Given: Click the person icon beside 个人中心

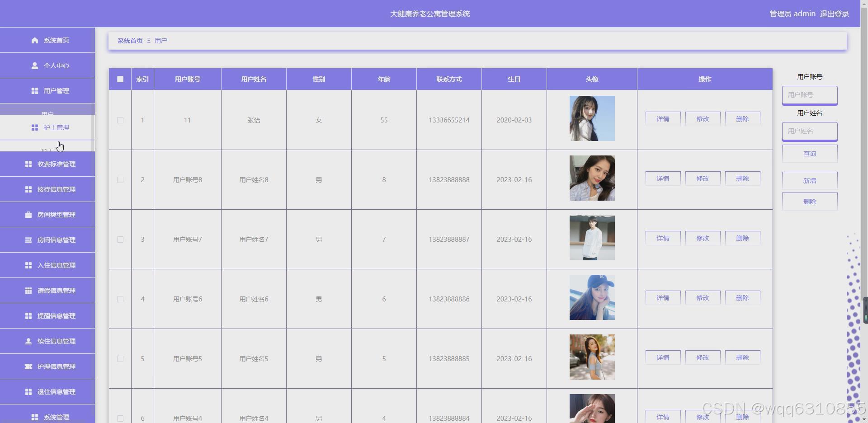Looking at the screenshot, I should [x=35, y=66].
